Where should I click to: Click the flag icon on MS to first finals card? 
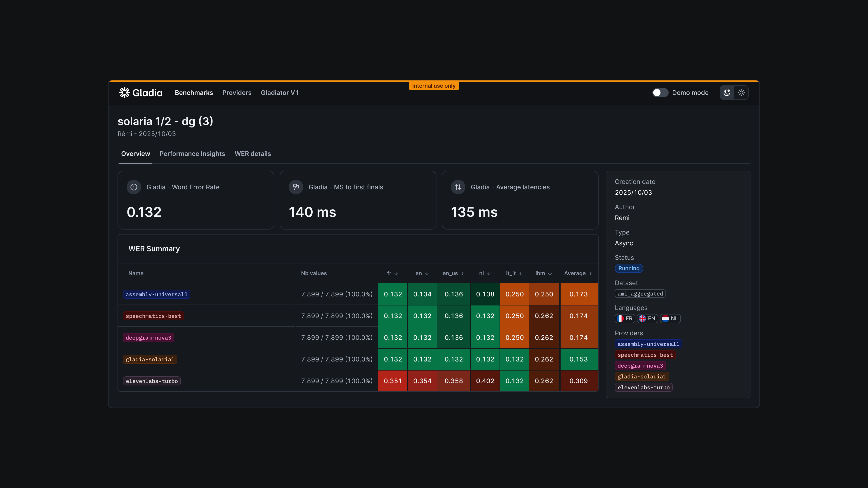295,187
